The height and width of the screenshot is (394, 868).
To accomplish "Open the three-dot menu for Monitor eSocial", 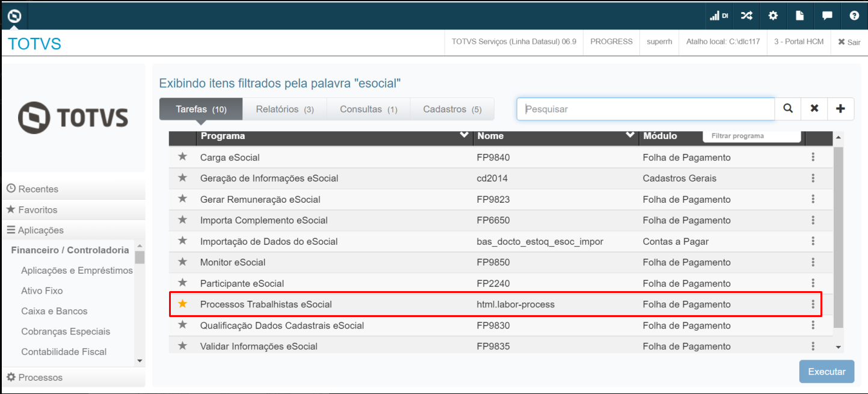I will (813, 262).
